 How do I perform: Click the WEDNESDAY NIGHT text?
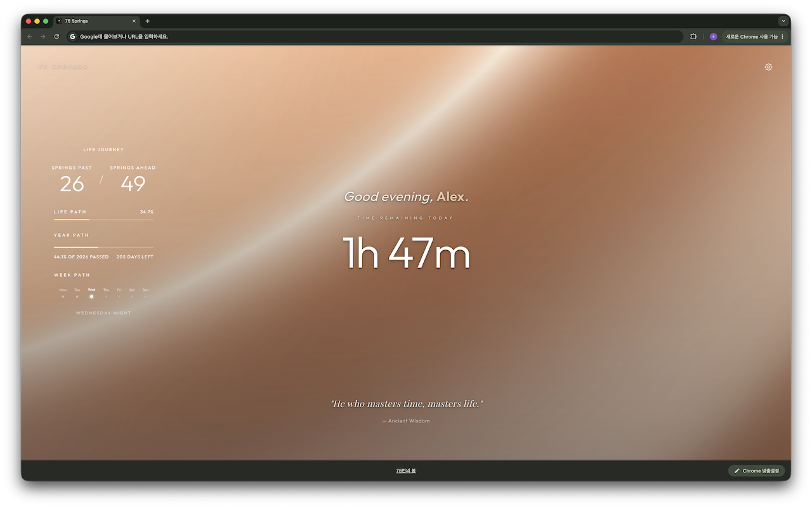[103, 313]
